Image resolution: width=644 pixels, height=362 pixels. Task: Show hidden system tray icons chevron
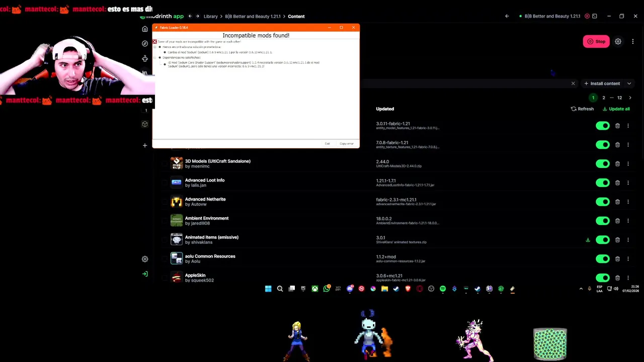tap(581, 289)
